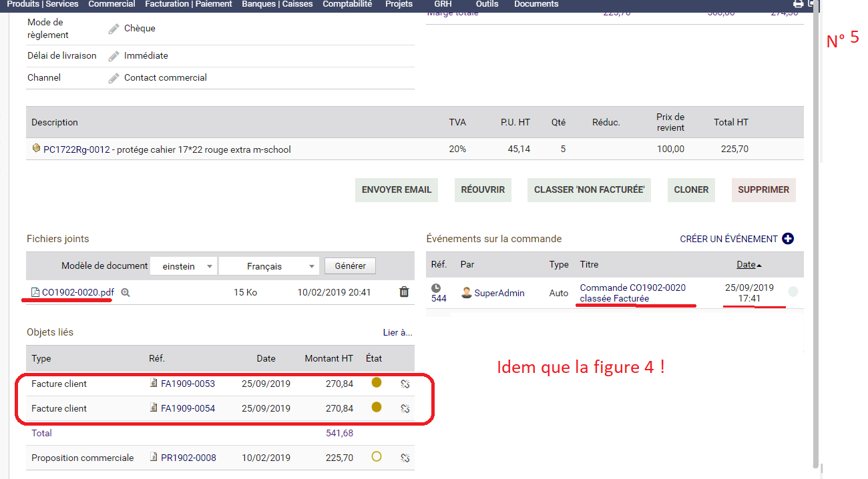The height and width of the screenshot is (479, 868).
Task: Click the document icon next to PR1902-0008
Action: [154, 457]
